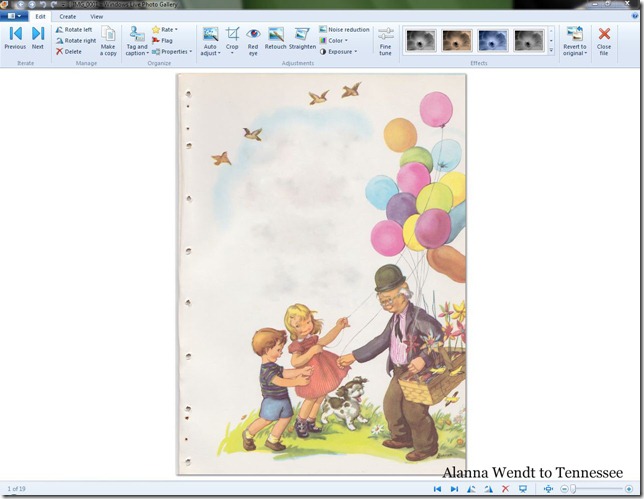Rotate left using status bar icon
This screenshot has height=499, width=644.
coord(471,489)
